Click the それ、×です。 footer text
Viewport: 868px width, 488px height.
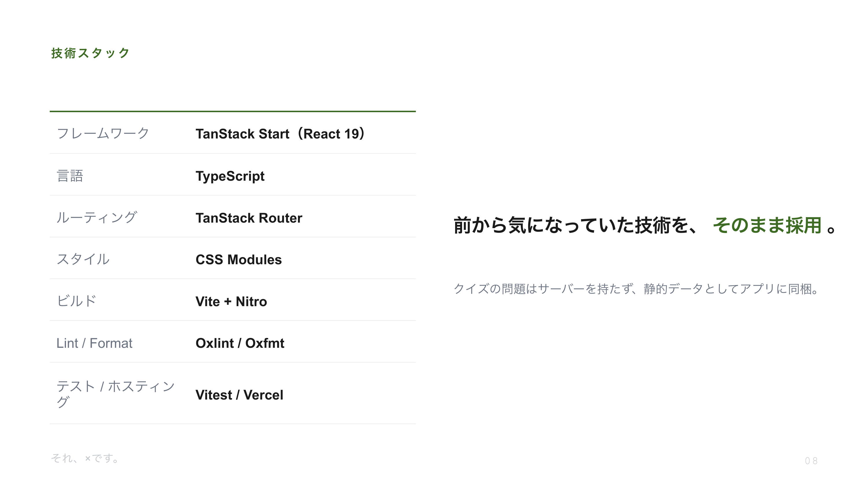click(x=85, y=458)
